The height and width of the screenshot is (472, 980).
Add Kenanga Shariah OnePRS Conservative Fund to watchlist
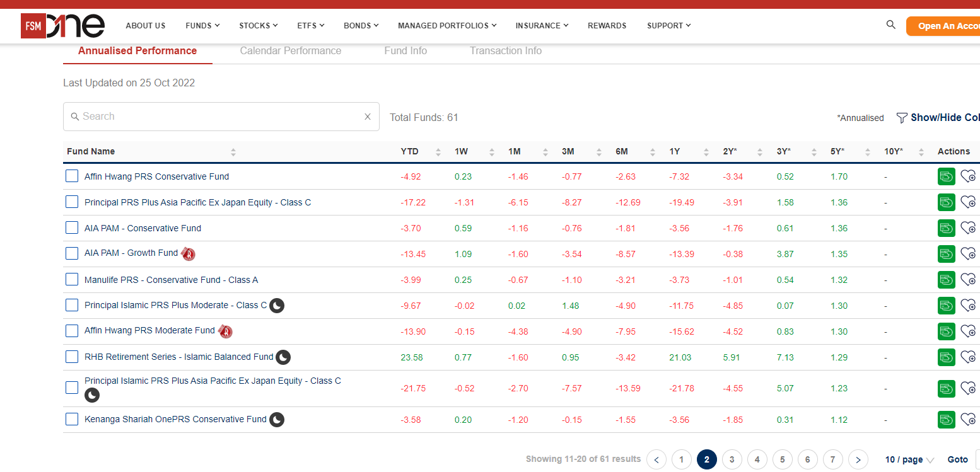968,420
